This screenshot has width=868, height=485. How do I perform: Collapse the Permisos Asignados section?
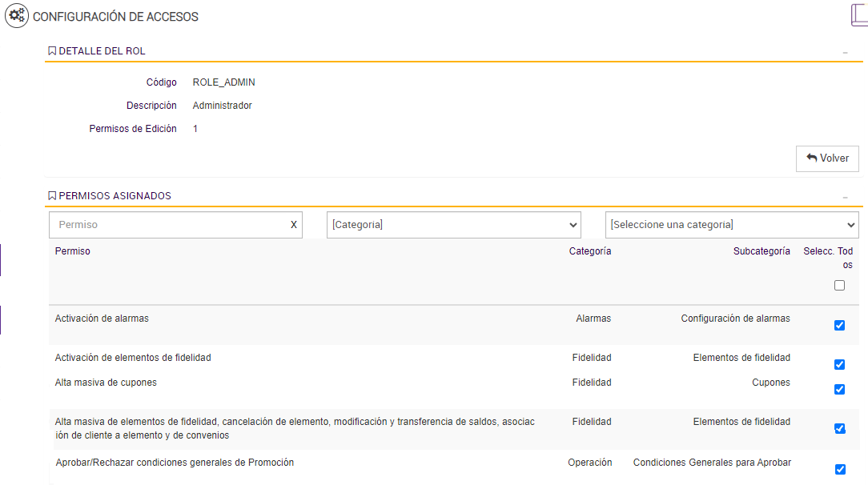coord(845,197)
